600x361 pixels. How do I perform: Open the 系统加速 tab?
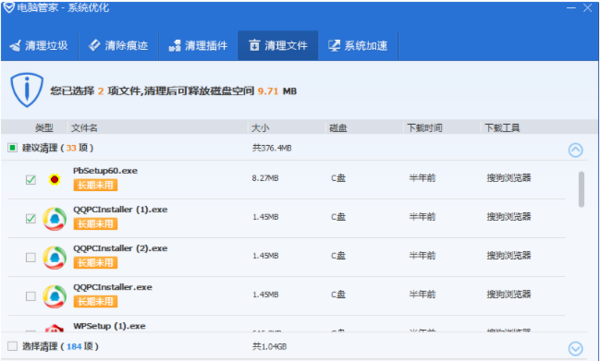tap(358, 46)
